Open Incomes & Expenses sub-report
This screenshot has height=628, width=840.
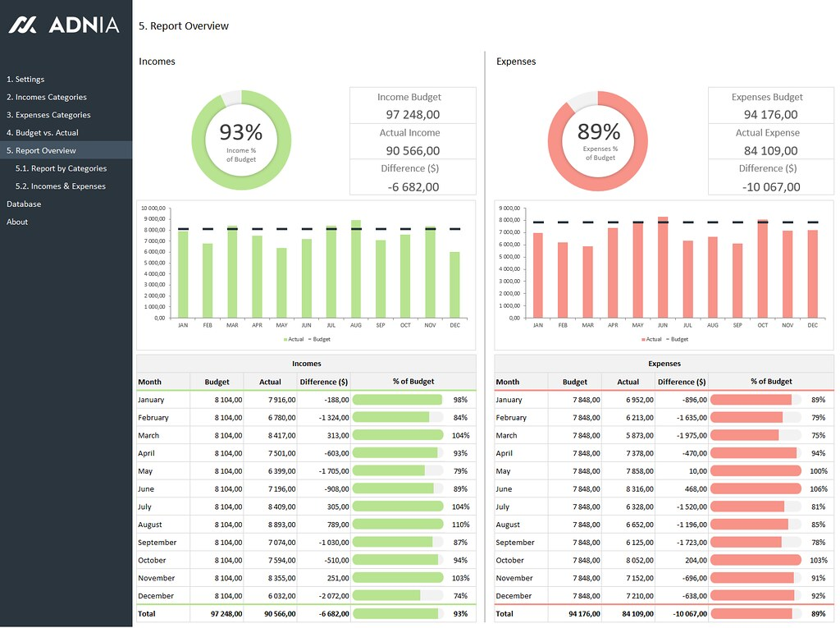68,186
